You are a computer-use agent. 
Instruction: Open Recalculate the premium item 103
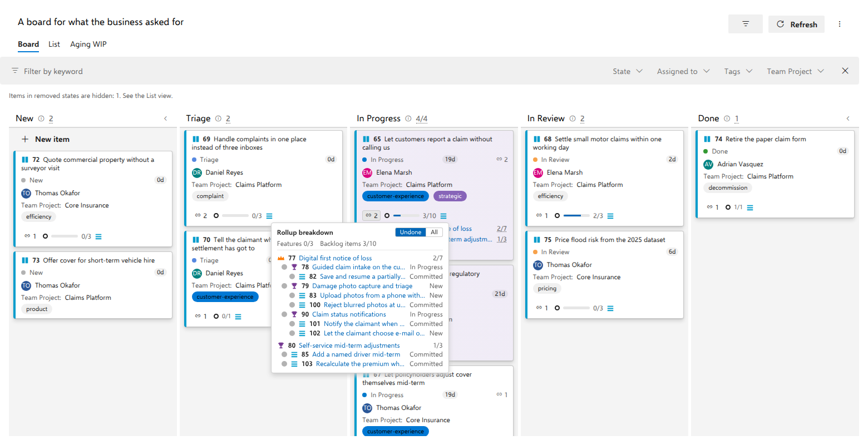point(360,364)
